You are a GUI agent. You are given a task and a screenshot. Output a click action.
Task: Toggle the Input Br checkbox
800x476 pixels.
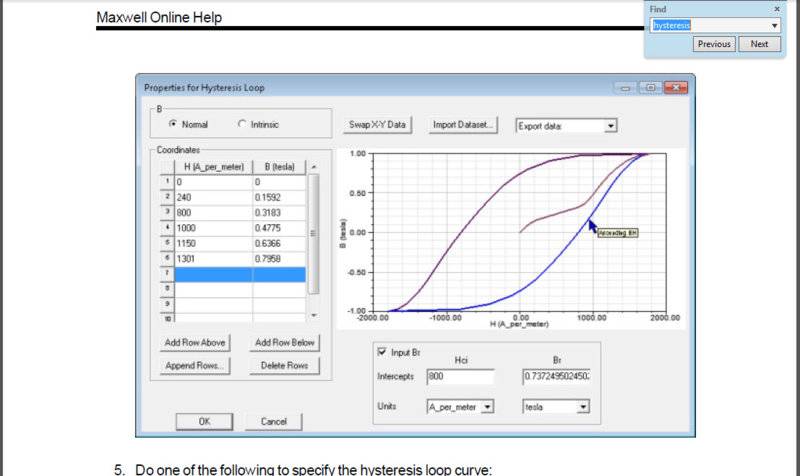pyautogui.click(x=382, y=352)
